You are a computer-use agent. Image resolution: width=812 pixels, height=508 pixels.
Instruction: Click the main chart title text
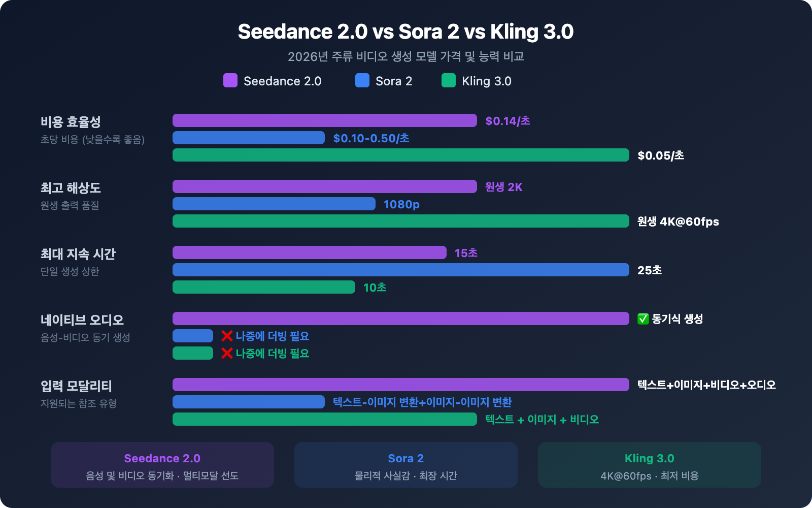coord(405,32)
